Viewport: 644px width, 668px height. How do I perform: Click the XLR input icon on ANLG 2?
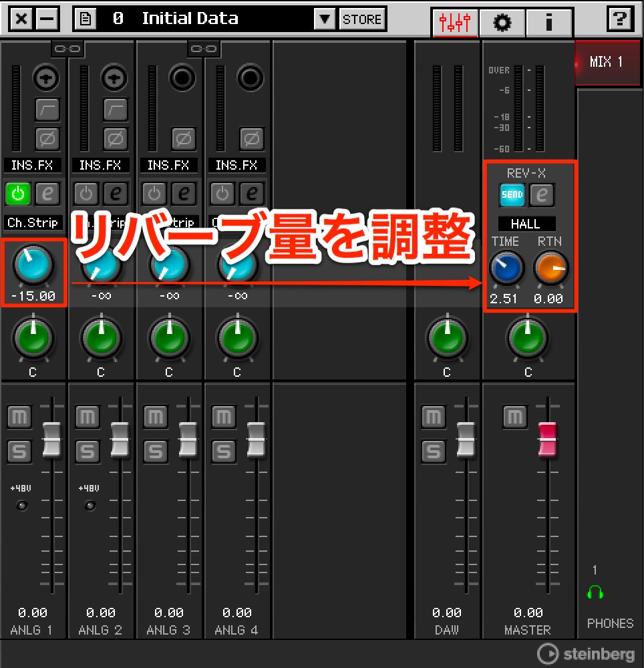pyautogui.click(x=114, y=78)
